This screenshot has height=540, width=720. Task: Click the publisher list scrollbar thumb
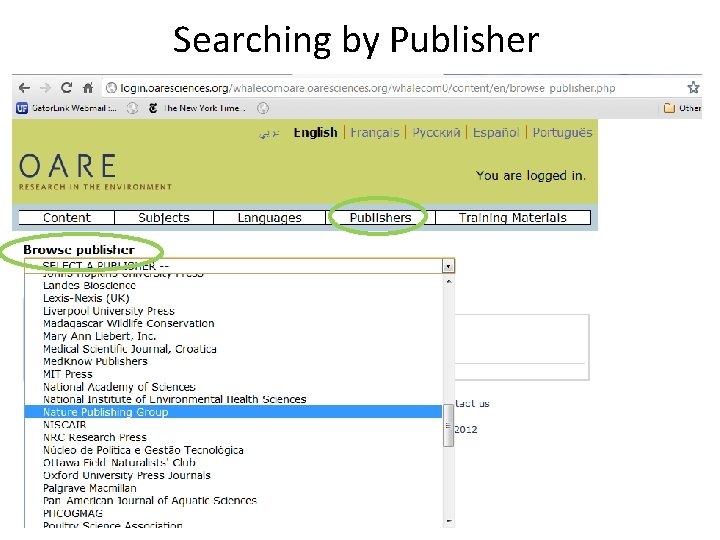(448, 426)
